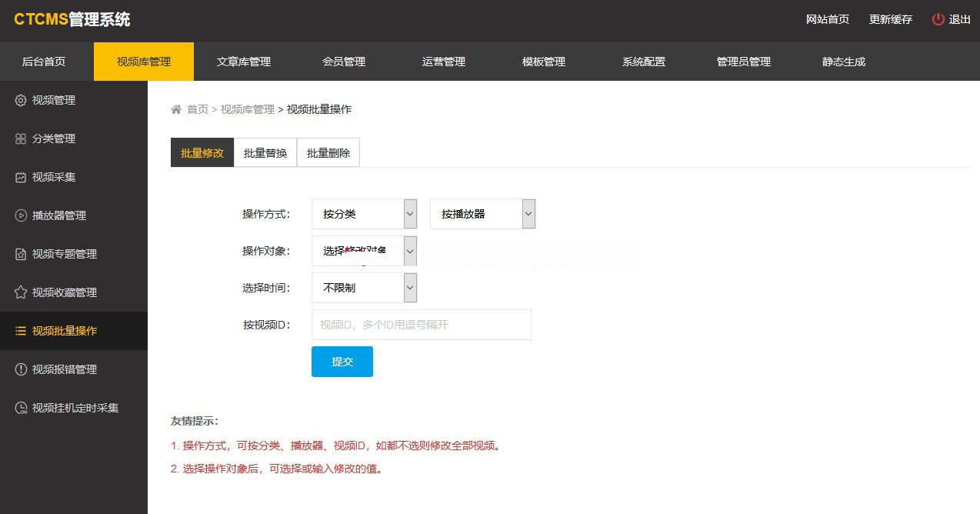Image resolution: width=980 pixels, height=514 pixels.
Task: Open the 按分类 dropdown
Action: [364, 214]
